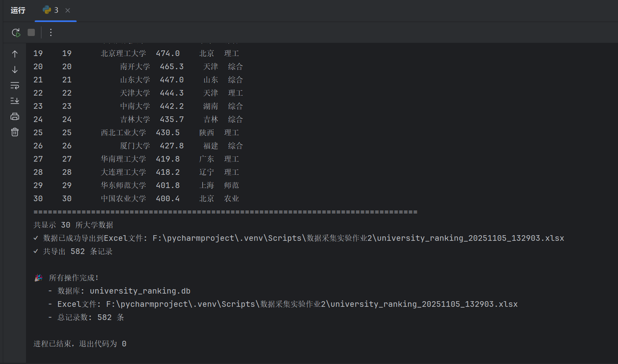The image size is (618, 364).
Task: Click text 中国农业大学 in row 30
Action: pos(123,198)
